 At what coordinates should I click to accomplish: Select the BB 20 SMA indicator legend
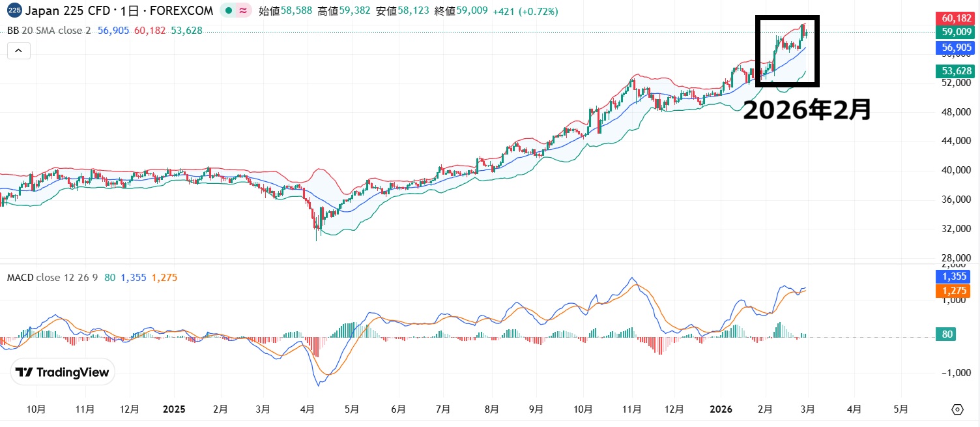(49, 31)
